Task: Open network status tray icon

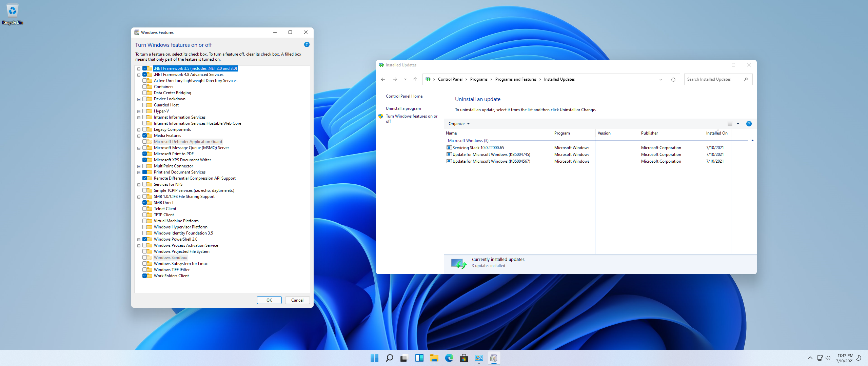Action: point(820,358)
